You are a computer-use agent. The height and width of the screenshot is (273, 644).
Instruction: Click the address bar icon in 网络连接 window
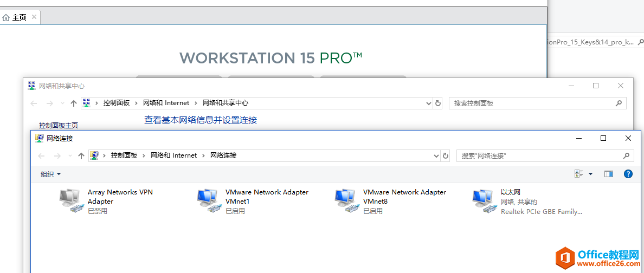(x=94, y=155)
